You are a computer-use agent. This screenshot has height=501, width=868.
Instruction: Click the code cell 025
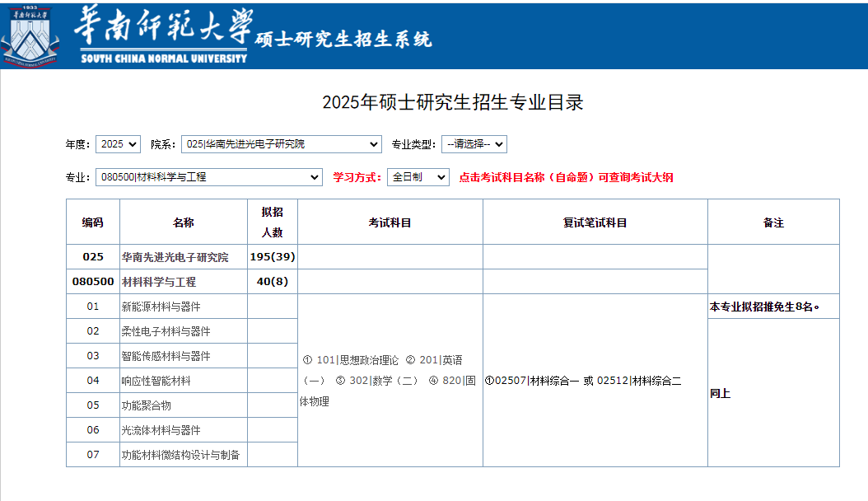pos(93,257)
